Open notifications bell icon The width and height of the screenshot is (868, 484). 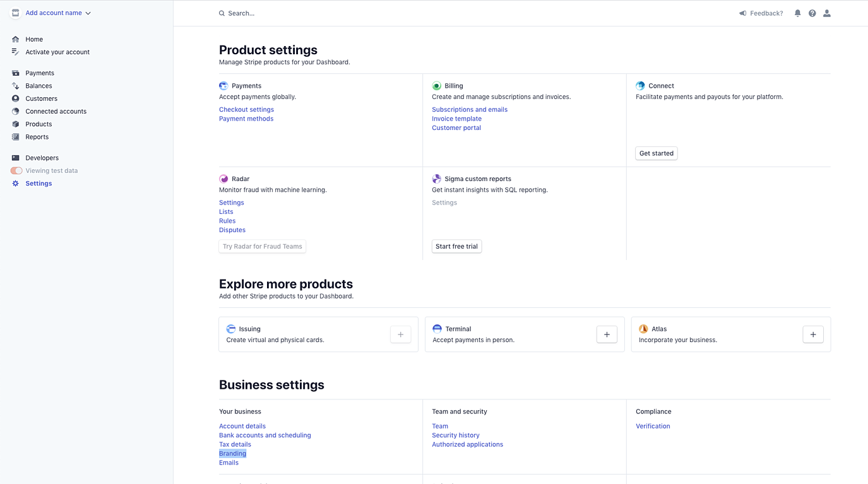click(x=798, y=13)
